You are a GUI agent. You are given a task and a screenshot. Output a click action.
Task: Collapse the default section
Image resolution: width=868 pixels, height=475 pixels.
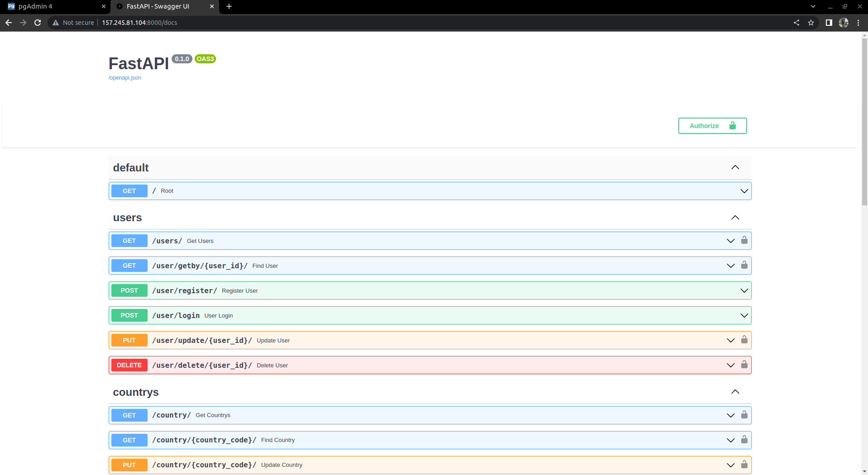click(735, 167)
